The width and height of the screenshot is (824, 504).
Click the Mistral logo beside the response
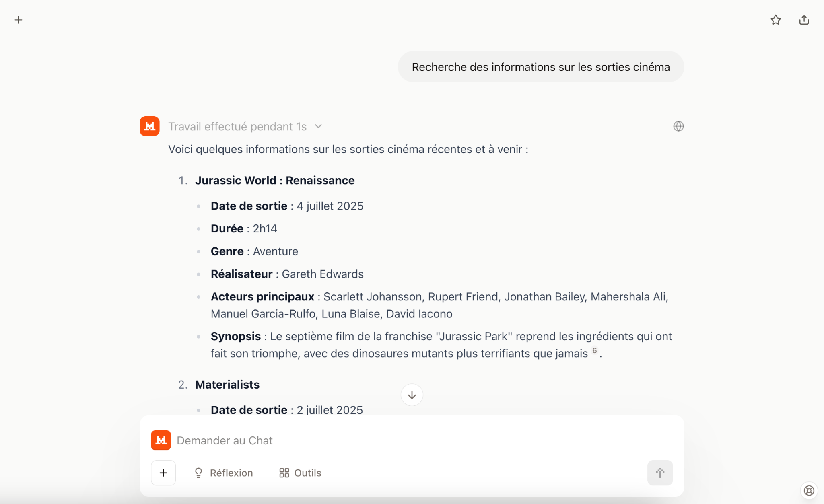150,126
